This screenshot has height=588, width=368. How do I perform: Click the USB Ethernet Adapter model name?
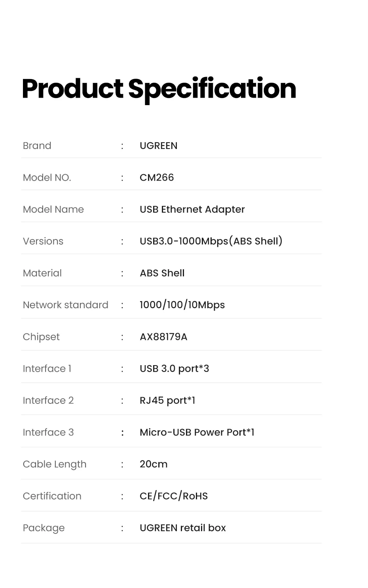[x=192, y=209]
